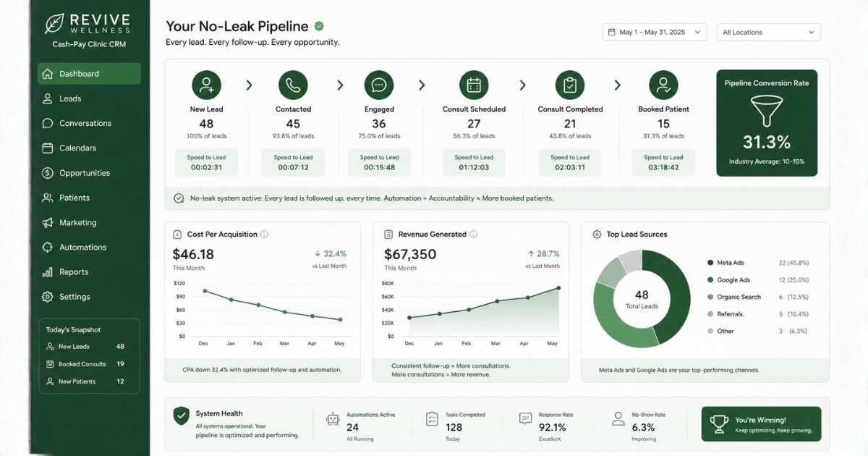Expand the All Locations dropdown
This screenshot has height=456, width=868.
point(769,33)
